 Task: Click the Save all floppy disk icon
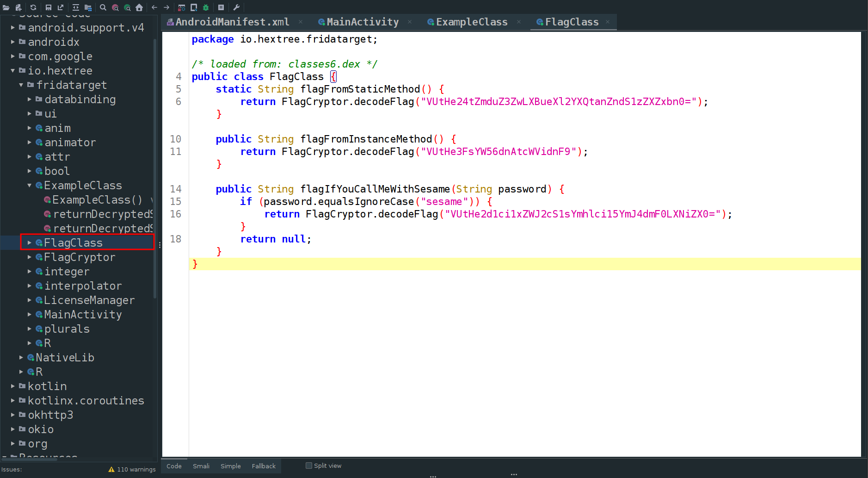click(x=49, y=7)
